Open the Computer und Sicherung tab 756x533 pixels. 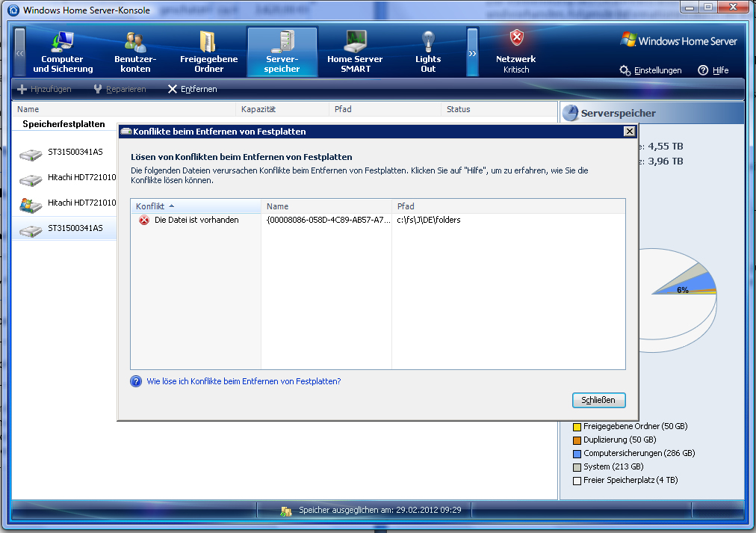coord(63,52)
